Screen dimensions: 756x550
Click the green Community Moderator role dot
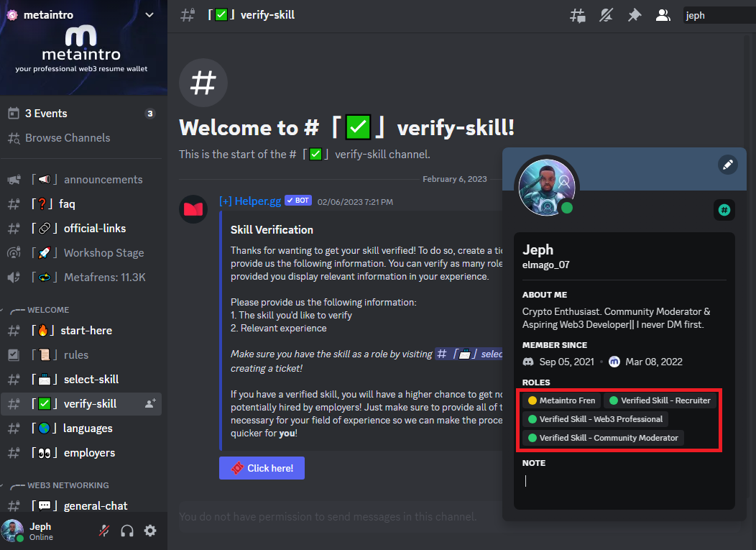[x=533, y=438]
